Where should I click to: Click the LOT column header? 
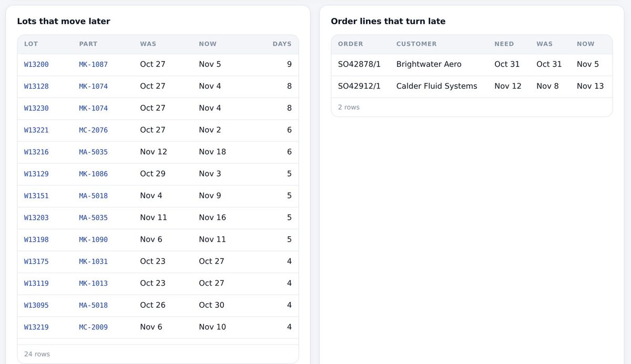click(x=31, y=44)
